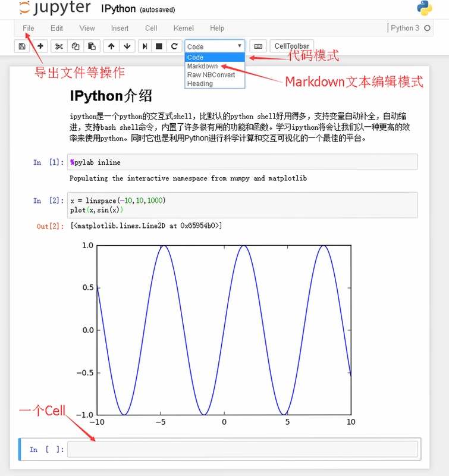This screenshot has height=476, width=449.
Task: Click kernel idle circle indicator
Action: tap(427, 28)
